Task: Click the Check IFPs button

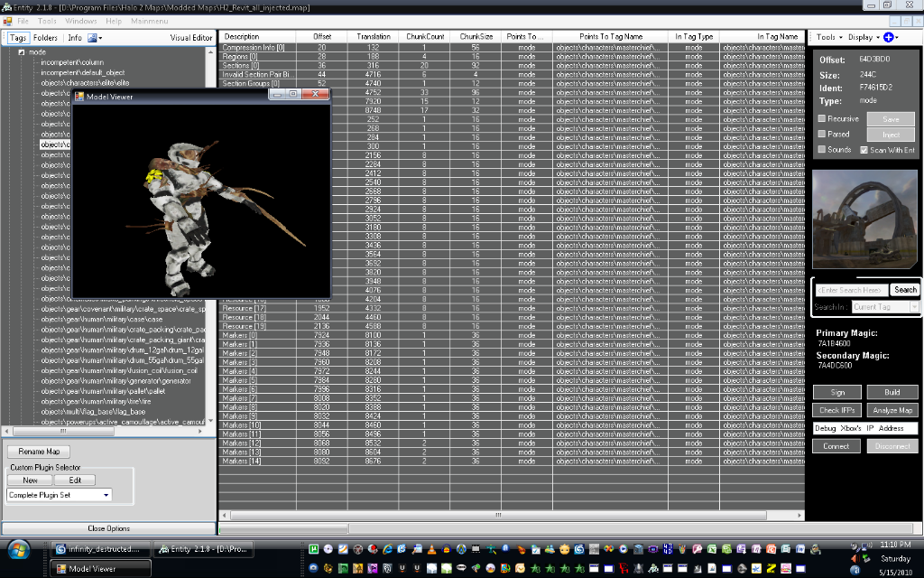Action: click(x=837, y=410)
